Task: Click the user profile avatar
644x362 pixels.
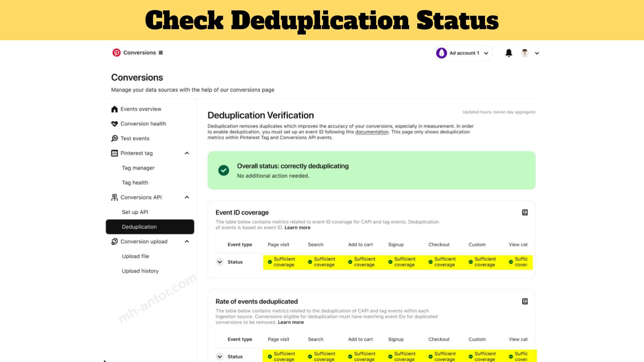Action: pos(525,53)
